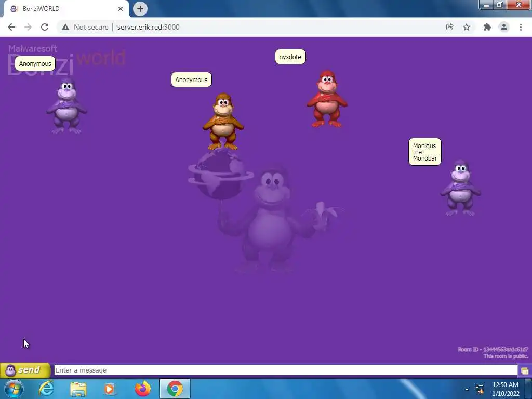
Task: Open the Windows Start menu
Action: coord(14,389)
